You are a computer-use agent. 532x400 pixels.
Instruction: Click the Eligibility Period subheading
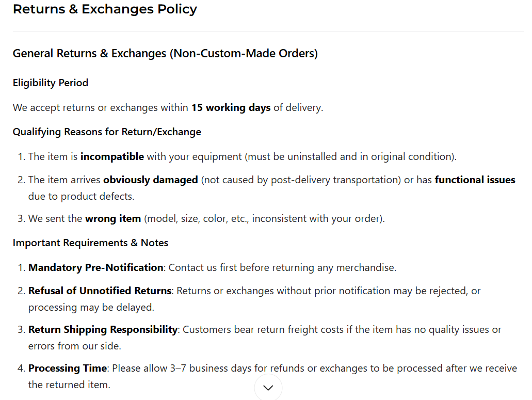[51, 83]
